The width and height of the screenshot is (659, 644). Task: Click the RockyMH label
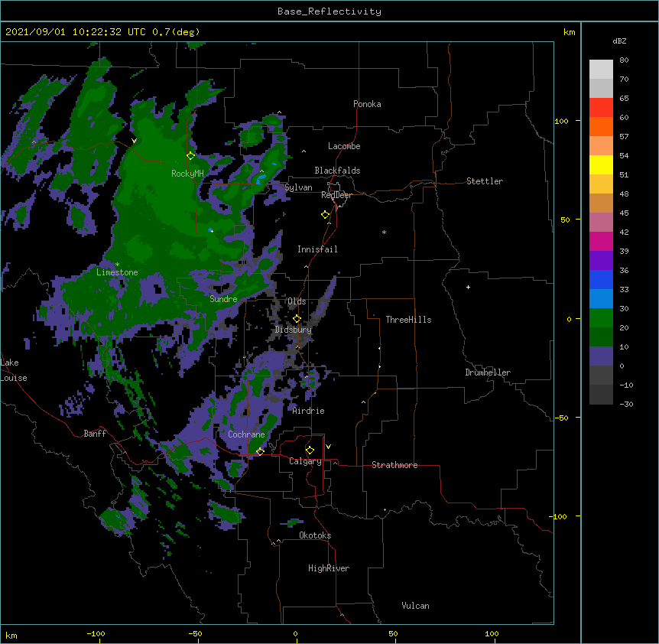click(x=187, y=174)
